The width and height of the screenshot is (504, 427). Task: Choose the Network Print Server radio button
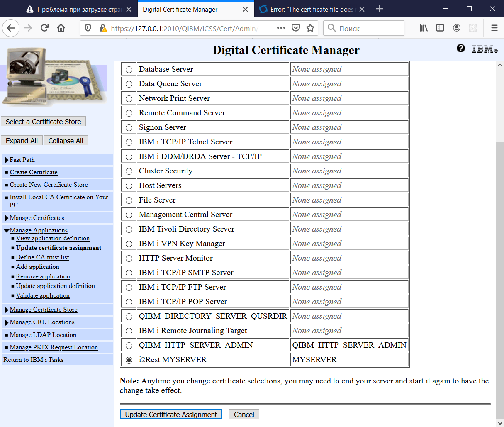(x=129, y=99)
